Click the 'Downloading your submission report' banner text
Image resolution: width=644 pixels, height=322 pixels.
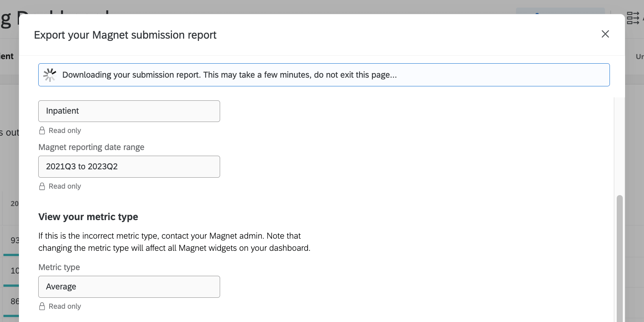click(x=230, y=75)
